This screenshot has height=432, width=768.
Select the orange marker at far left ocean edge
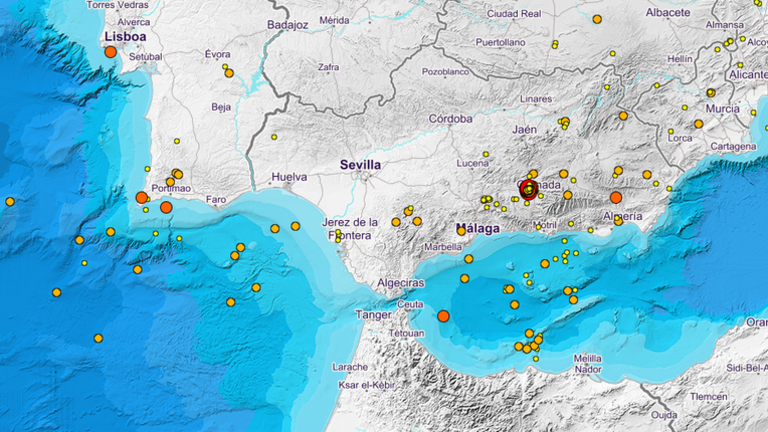tap(10, 201)
